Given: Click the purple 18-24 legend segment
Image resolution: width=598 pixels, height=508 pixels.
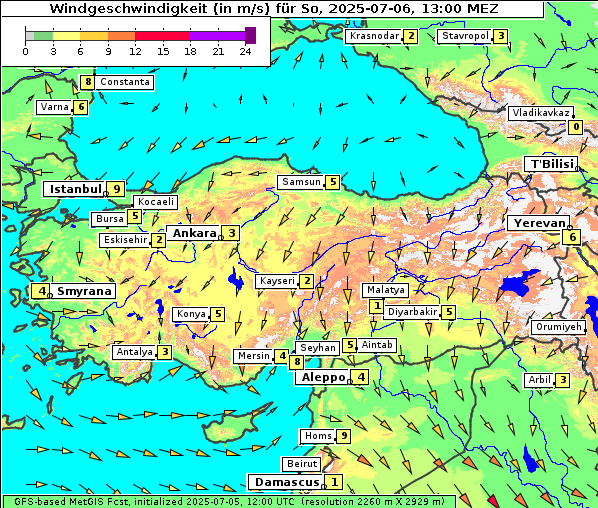Looking at the screenshot, I should (217, 36).
